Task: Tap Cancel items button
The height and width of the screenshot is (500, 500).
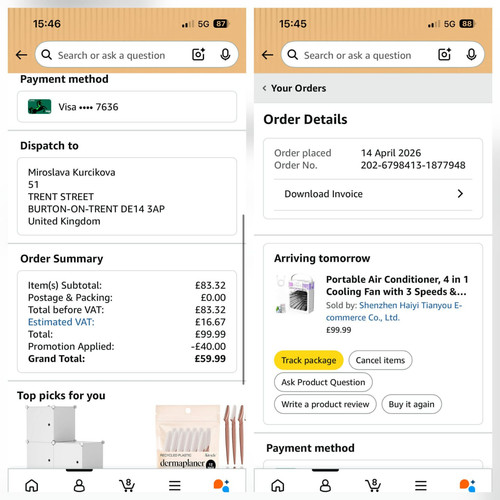Action: (380, 360)
